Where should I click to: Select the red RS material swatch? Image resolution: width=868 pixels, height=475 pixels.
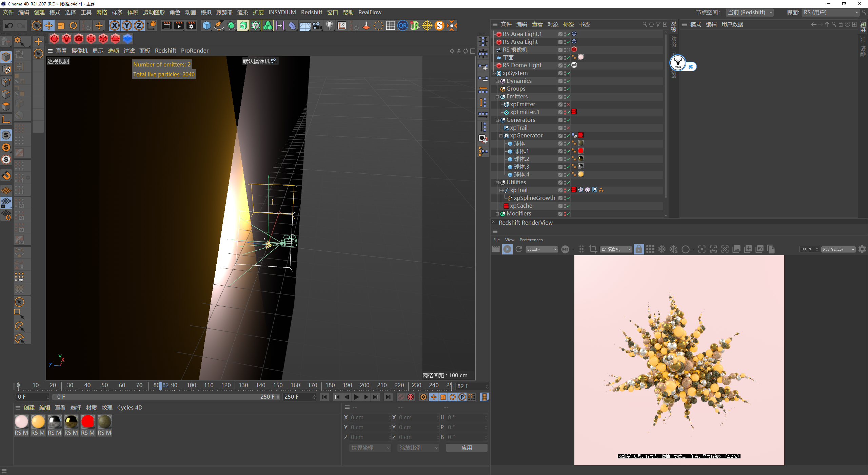(88, 422)
